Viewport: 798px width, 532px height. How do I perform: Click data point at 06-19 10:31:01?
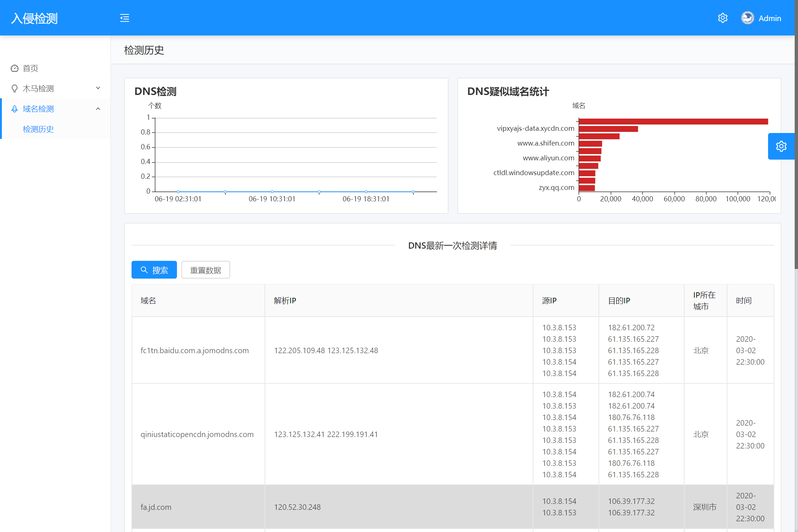(272, 192)
